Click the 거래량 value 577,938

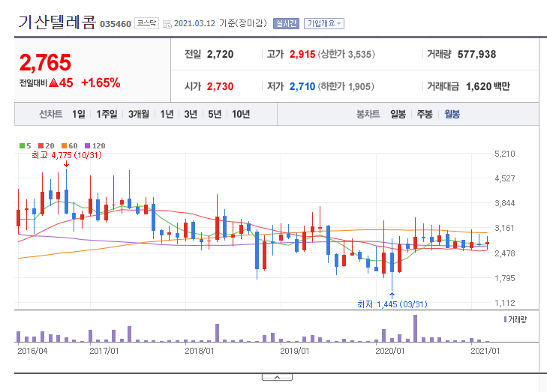[476, 55]
